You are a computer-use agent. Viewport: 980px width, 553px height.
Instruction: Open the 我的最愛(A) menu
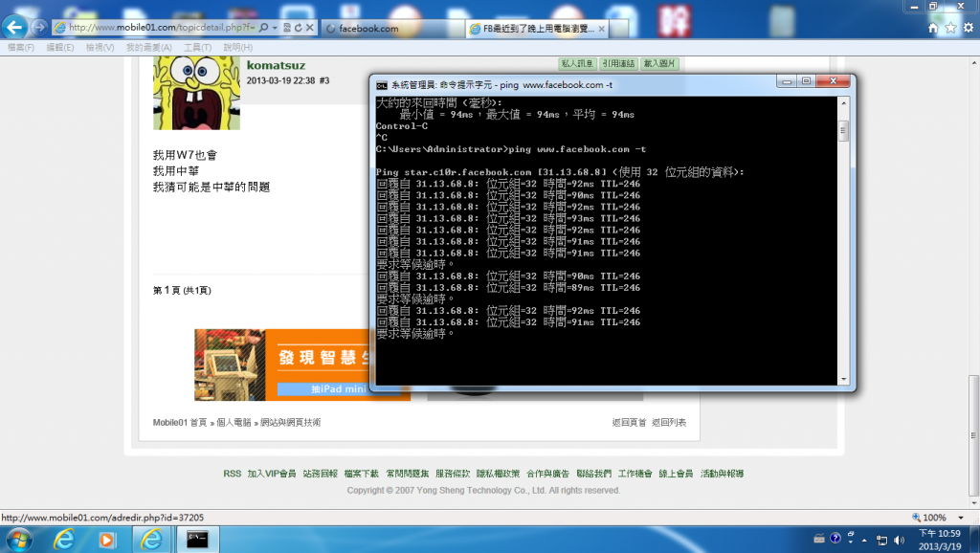coord(149,47)
